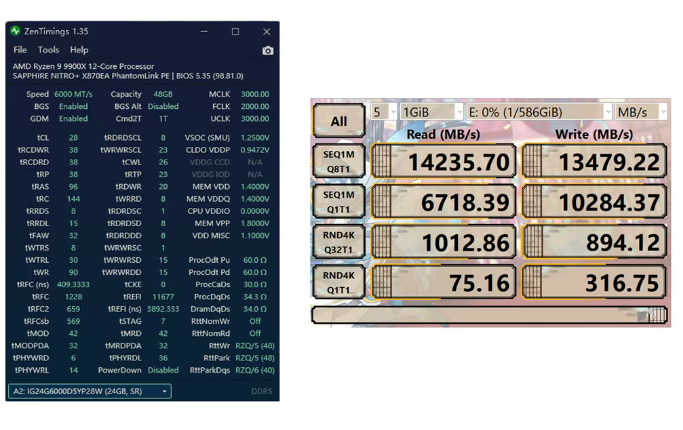
Task: Close the ZenTimings window
Action: tap(266, 31)
